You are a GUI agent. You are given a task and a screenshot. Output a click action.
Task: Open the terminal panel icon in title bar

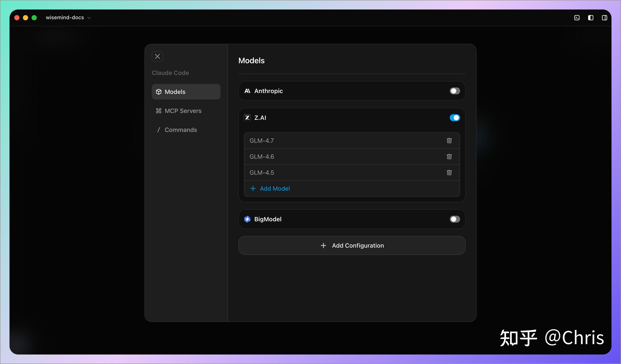577,18
